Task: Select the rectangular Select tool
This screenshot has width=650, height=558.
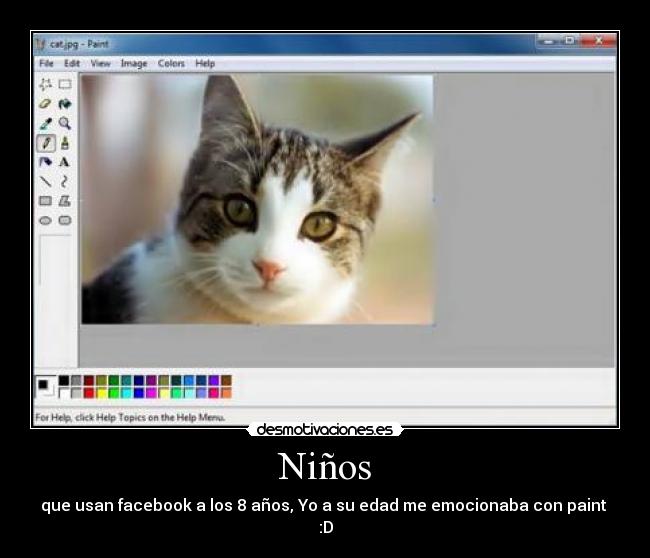Action: (x=65, y=84)
